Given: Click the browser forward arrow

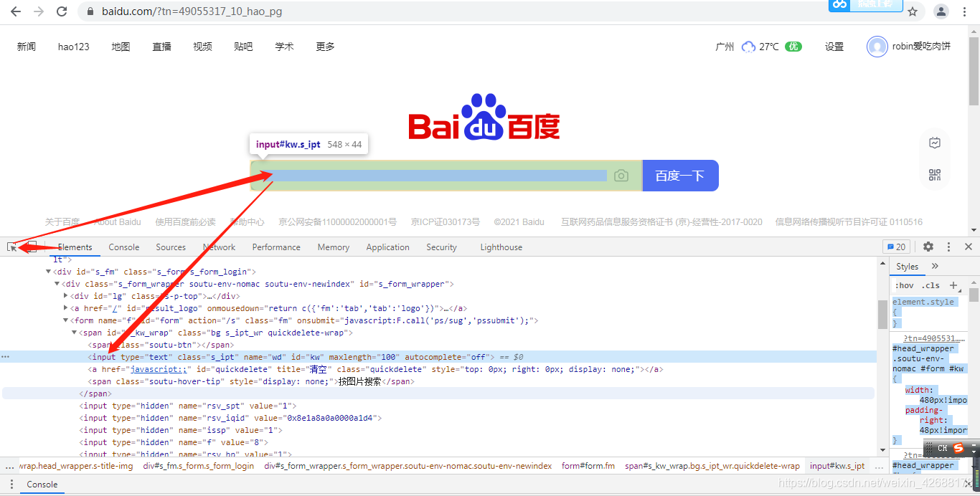Looking at the screenshot, I should click(39, 11).
